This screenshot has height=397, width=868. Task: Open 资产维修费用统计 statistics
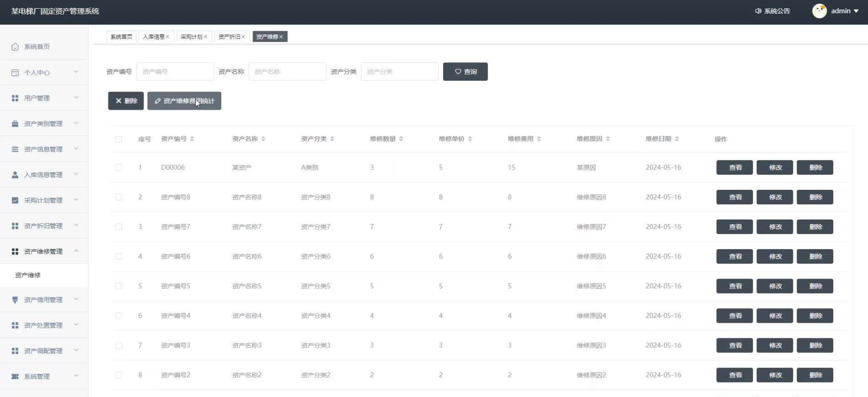click(184, 101)
